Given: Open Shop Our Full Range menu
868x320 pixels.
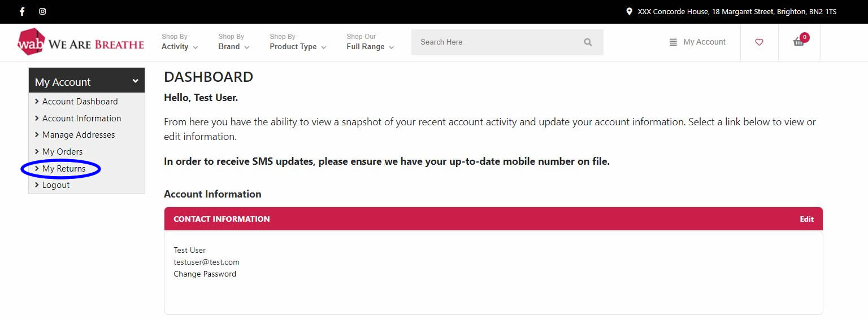Looking at the screenshot, I should pyautogui.click(x=370, y=42).
